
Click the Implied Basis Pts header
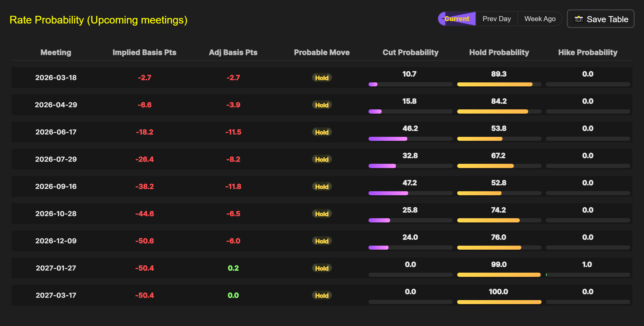(144, 52)
